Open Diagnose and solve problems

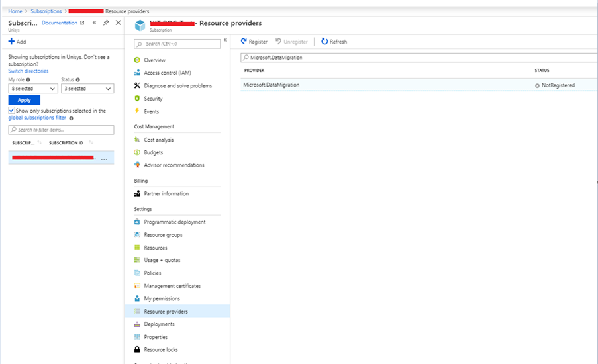pyautogui.click(x=177, y=86)
